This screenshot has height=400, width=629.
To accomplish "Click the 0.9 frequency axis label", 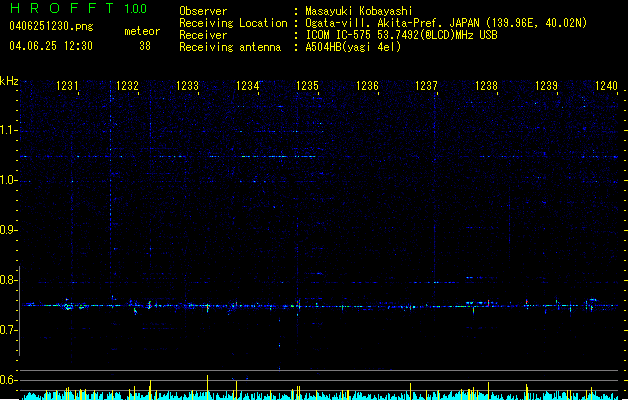I will click(8, 230).
